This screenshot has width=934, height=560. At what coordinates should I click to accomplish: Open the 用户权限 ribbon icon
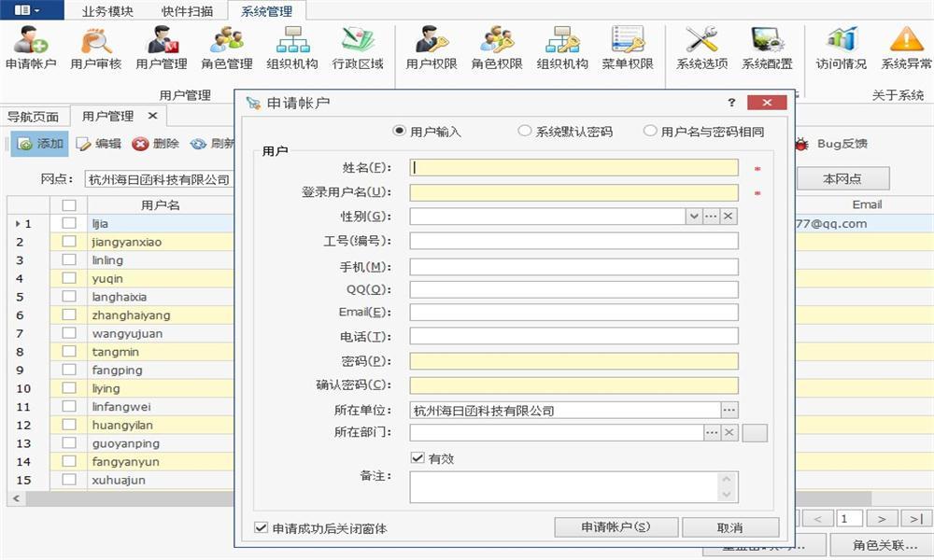pos(432,49)
